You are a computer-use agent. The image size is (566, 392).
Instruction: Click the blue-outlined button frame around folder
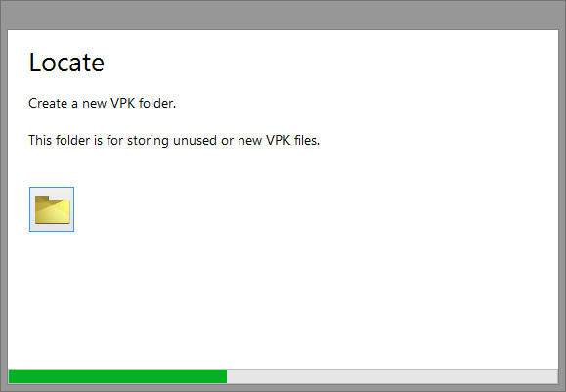coord(52,209)
